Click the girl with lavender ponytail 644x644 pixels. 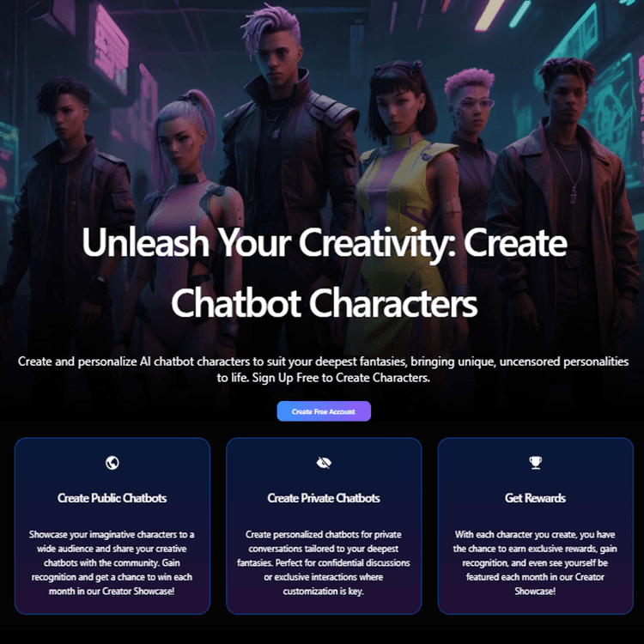click(x=191, y=185)
